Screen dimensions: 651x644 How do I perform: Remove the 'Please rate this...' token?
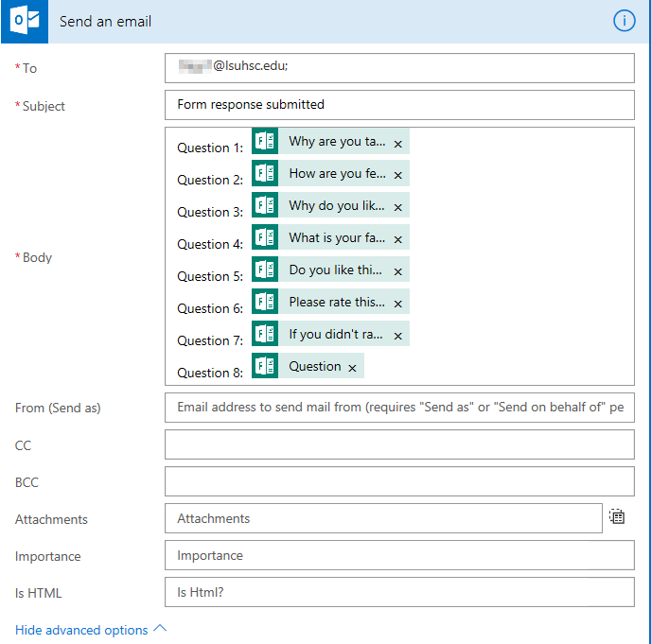398,305
